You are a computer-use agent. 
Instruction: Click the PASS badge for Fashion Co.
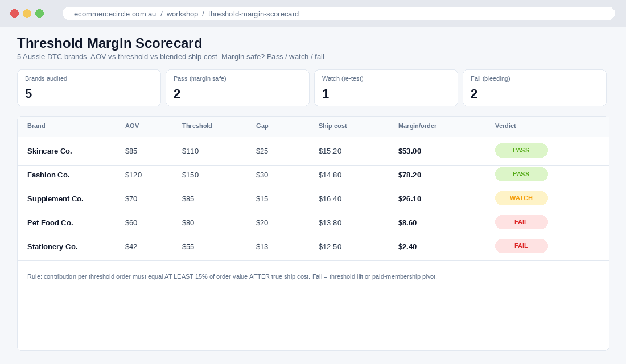tap(521, 175)
